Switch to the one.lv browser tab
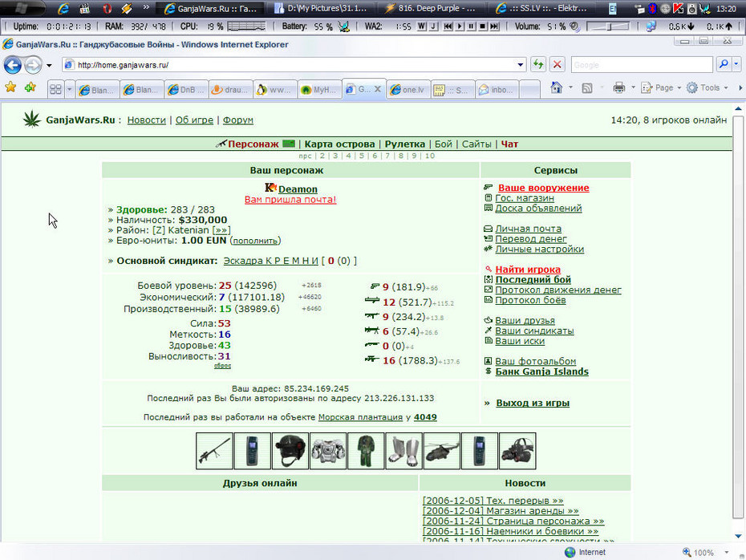746x560 pixels. (408, 89)
